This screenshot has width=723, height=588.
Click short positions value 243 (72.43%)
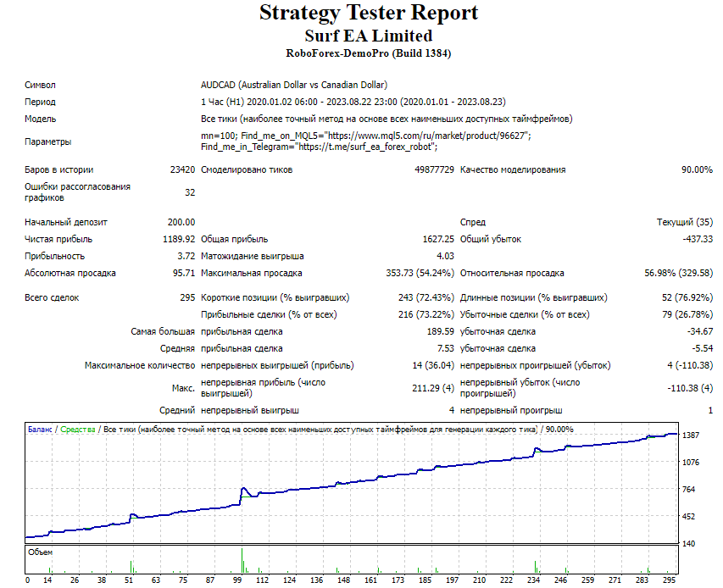(426, 297)
